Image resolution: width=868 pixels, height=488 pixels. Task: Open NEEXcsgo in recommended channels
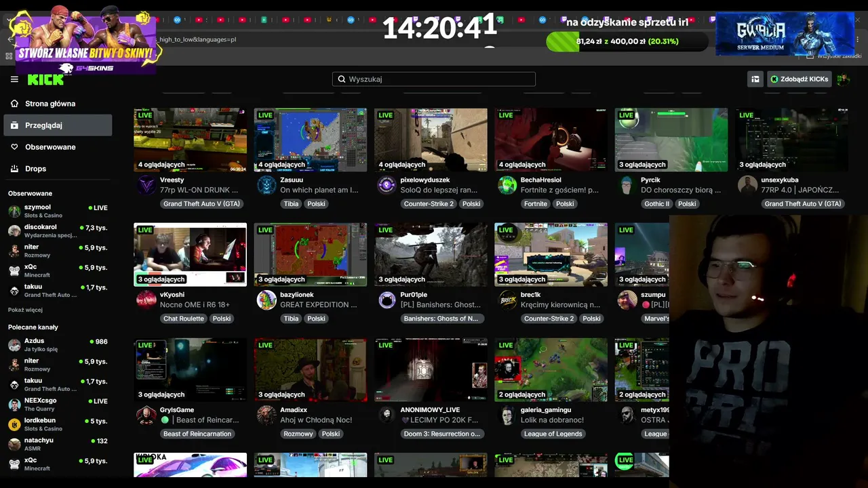point(58,405)
